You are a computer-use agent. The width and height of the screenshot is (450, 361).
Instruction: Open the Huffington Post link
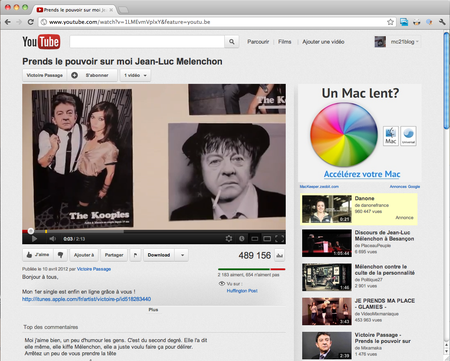pos(242,291)
